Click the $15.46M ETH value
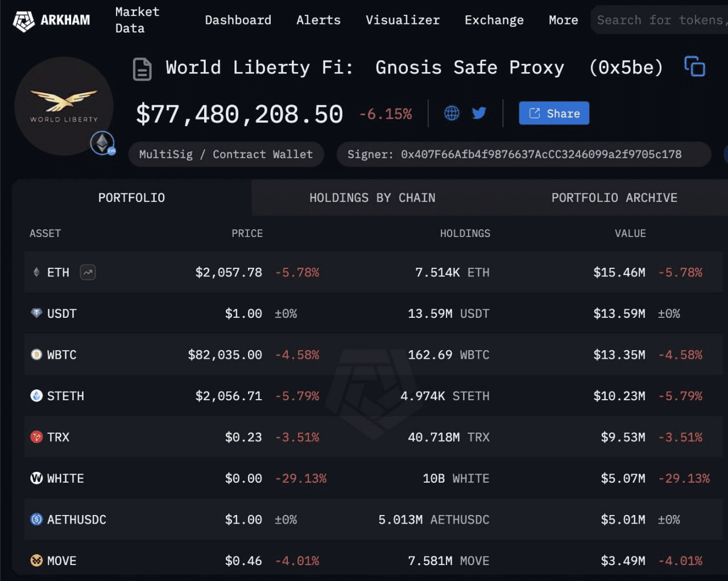The height and width of the screenshot is (581, 728). point(619,272)
